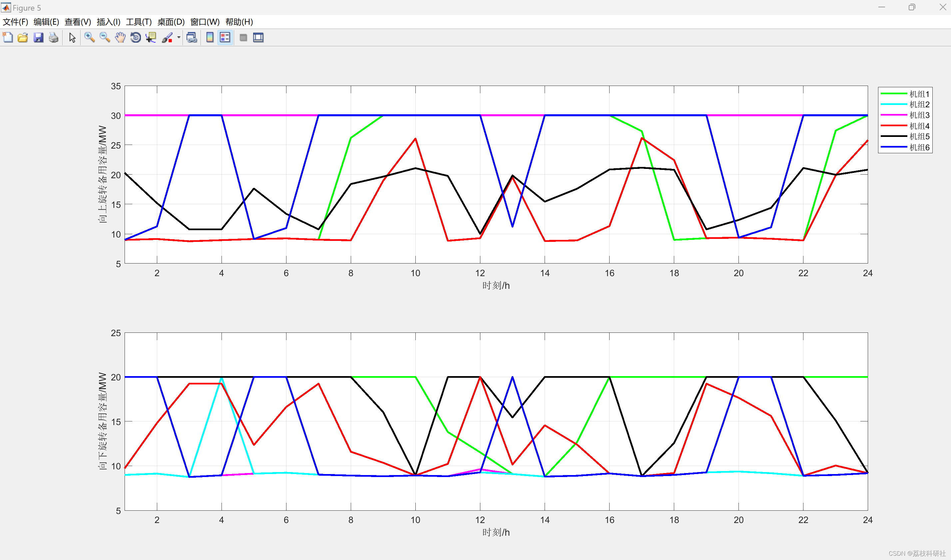Viewport: 951px width, 560px height.
Task: Print the figure with the printer icon
Action: pyautogui.click(x=54, y=37)
